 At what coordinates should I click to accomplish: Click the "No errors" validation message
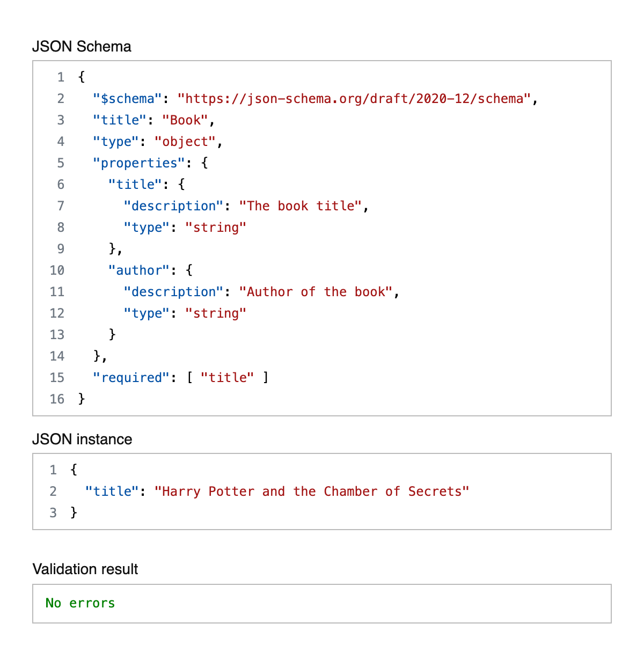[80, 603]
